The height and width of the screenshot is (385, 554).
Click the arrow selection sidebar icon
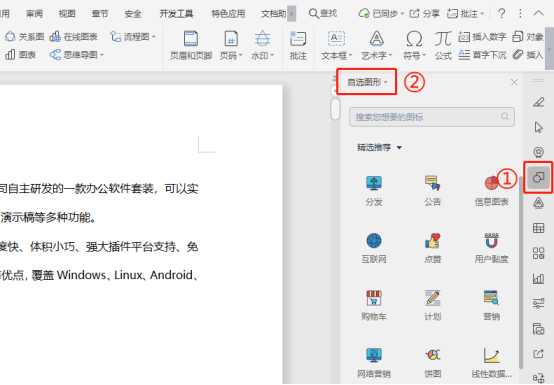(x=538, y=127)
